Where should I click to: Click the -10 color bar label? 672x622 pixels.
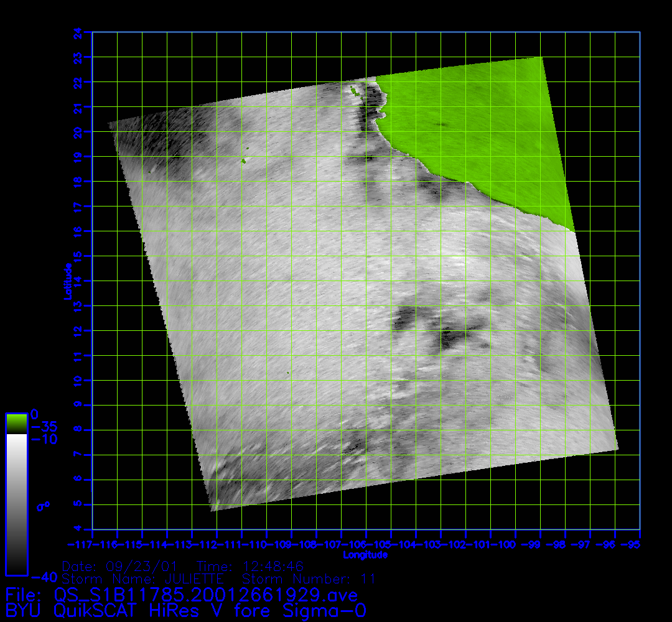44,439
